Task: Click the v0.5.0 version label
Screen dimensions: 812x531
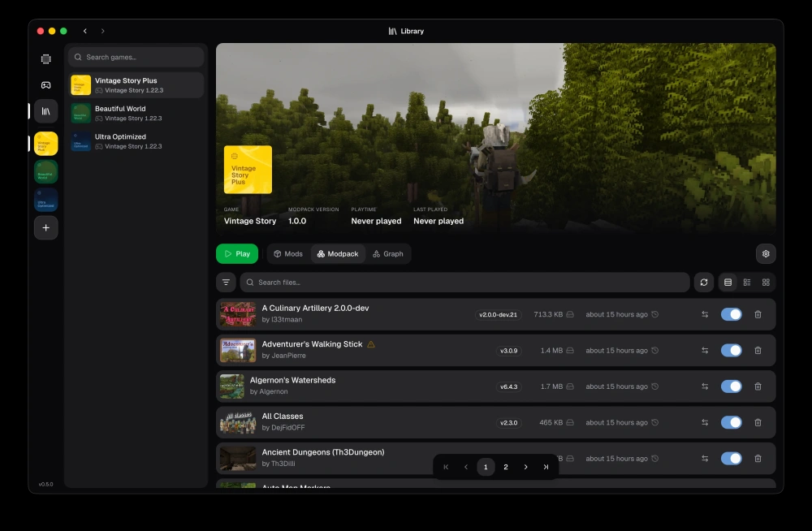Action: coord(45,485)
